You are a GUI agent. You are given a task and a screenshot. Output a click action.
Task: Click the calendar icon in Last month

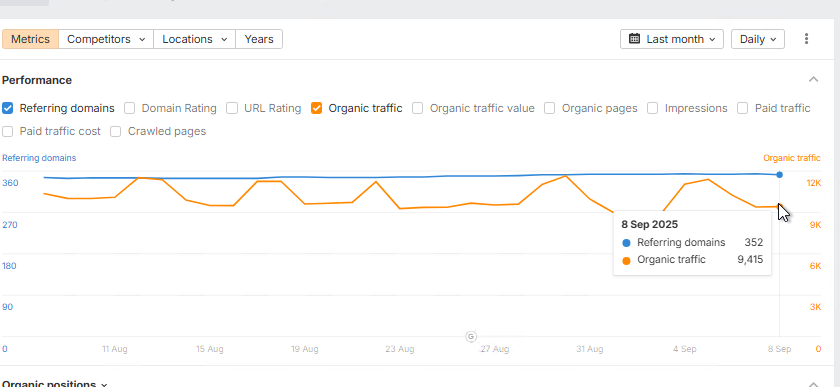click(634, 39)
